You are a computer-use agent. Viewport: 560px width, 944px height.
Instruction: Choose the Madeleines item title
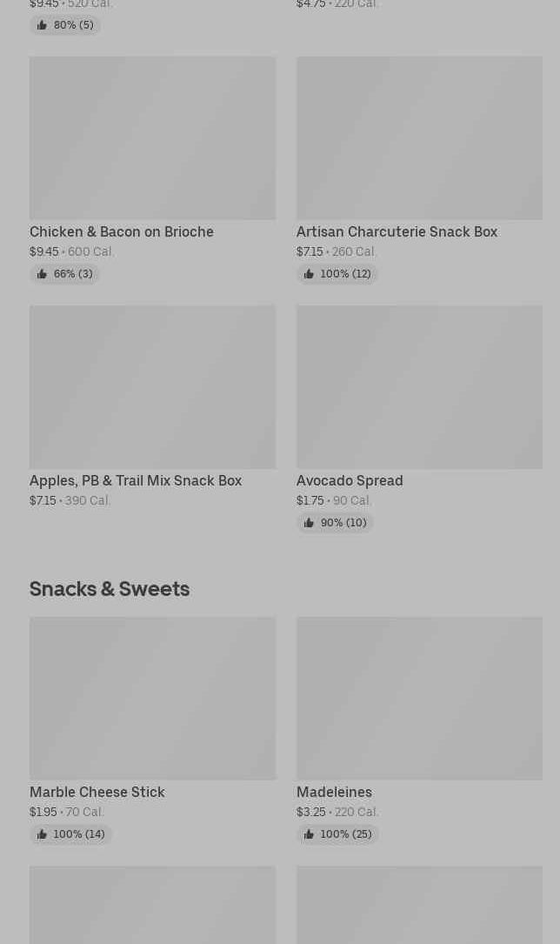(x=334, y=793)
